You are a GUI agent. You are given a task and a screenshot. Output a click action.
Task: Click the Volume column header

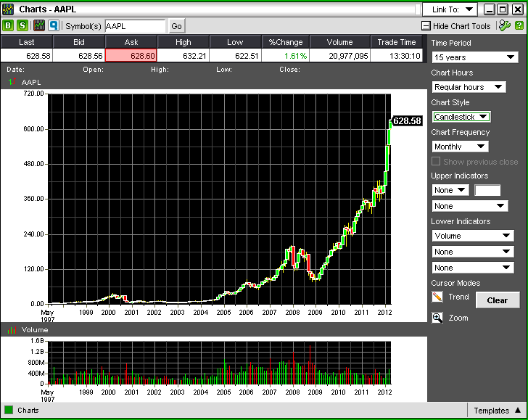tap(339, 42)
